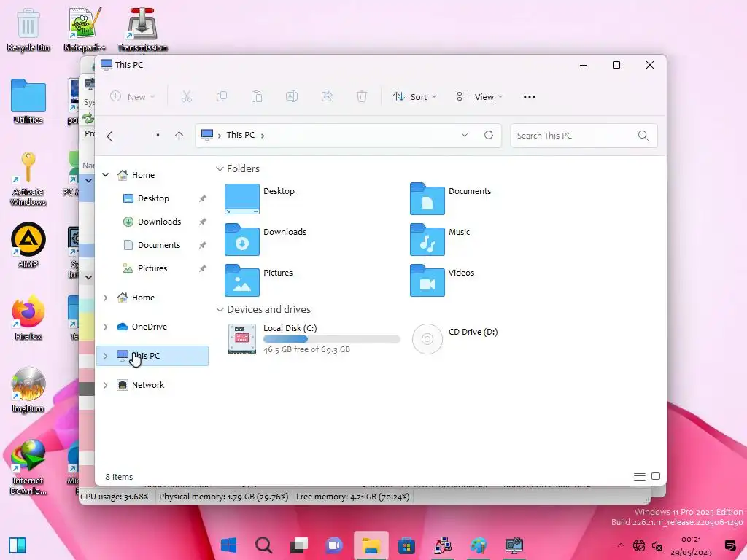Image resolution: width=747 pixels, height=560 pixels.
Task: Select Desktop in the navigation pane
Action: tap(153, 198)
